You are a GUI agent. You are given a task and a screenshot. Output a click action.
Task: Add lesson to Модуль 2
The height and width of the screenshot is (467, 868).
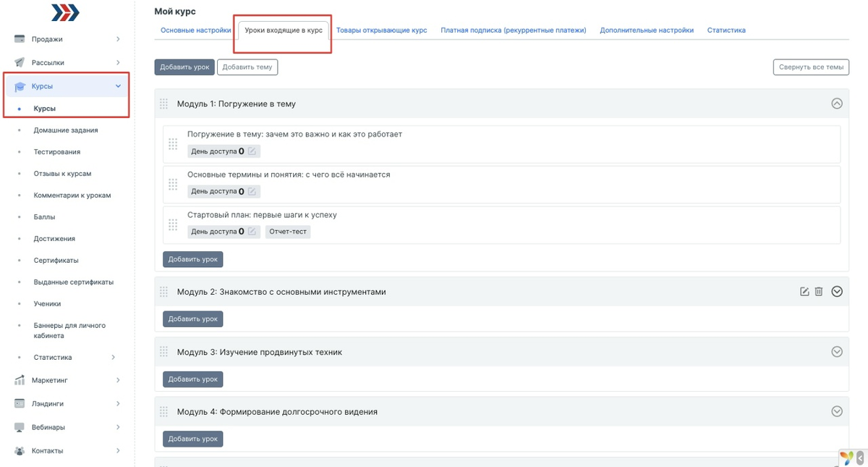193,319
